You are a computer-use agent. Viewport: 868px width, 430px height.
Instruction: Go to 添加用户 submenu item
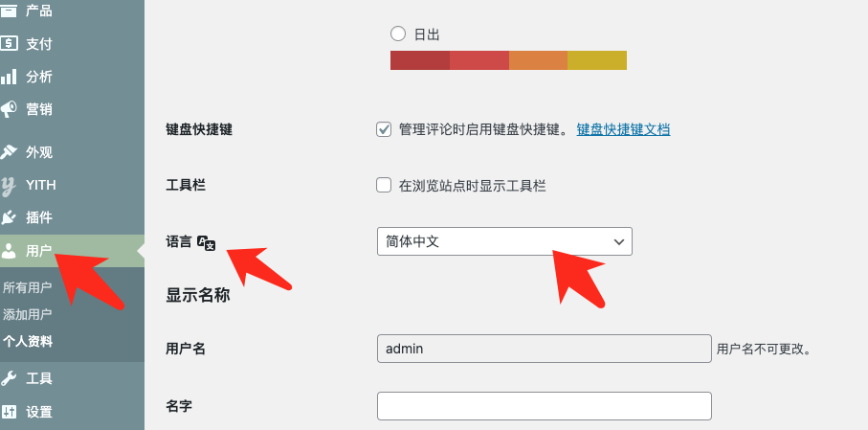pos(27,314)
